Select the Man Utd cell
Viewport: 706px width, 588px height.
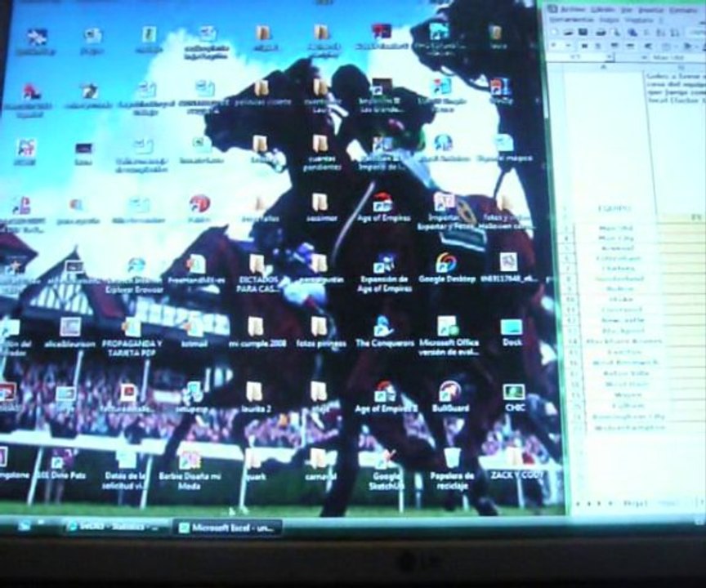[616, 229]
